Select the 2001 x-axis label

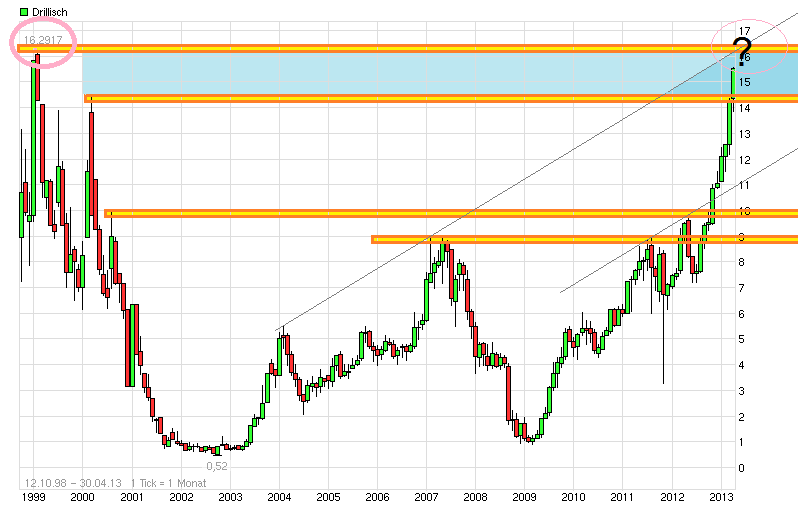[132, 497]
